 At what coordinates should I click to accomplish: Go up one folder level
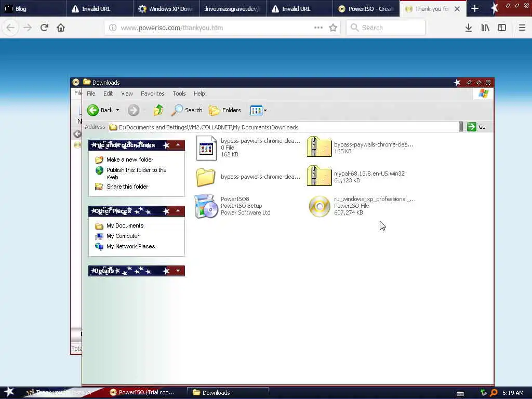pos(158,110)
